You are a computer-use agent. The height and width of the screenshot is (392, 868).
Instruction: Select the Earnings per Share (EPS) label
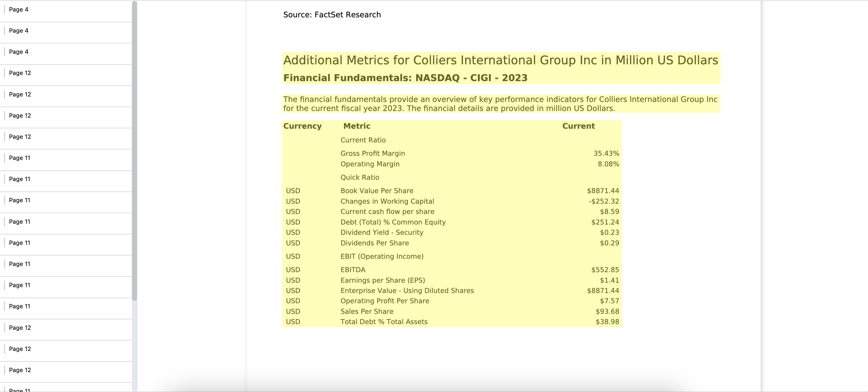(382, 280)
